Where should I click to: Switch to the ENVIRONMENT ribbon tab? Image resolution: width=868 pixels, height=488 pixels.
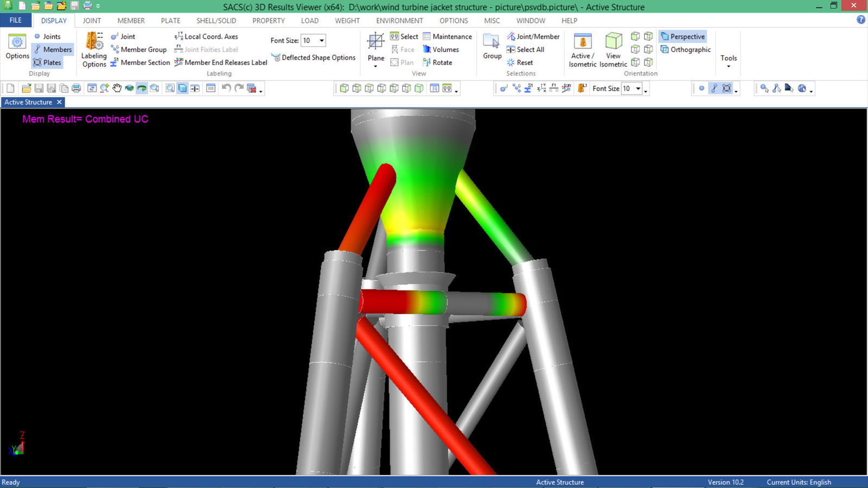coord(399,21)
